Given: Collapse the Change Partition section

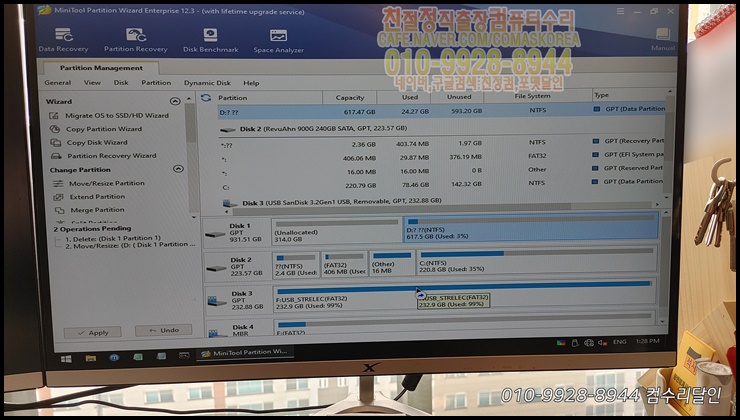Looking at the screenshot, I should click(178, 168).
